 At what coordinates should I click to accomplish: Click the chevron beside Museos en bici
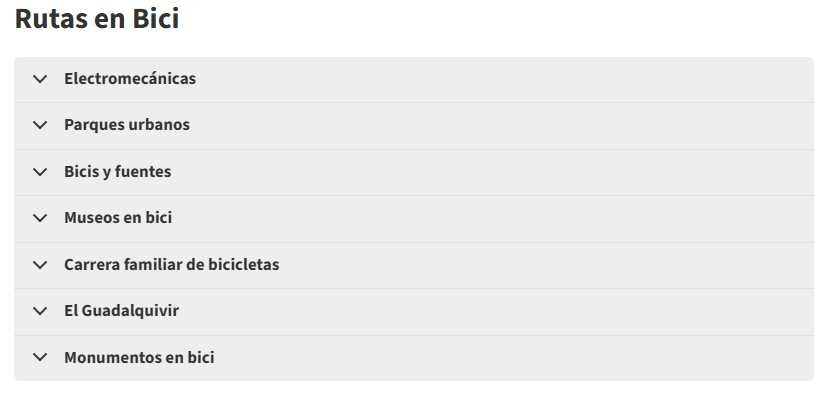coord(40,218)
